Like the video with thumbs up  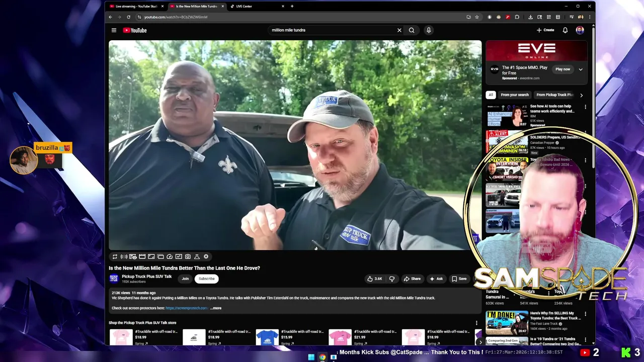click(x=374, y=279)
